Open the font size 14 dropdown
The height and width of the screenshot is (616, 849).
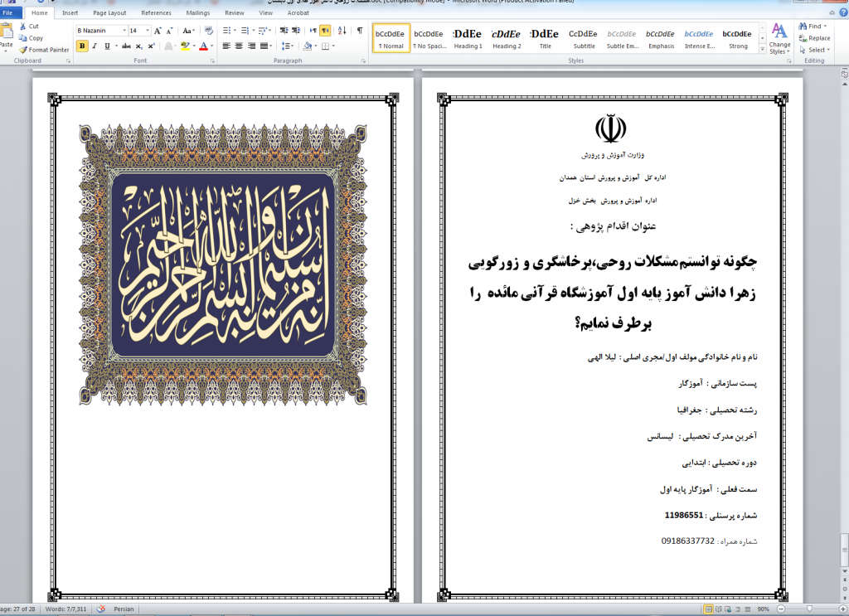pyautogui.click(x=148, y=31)
